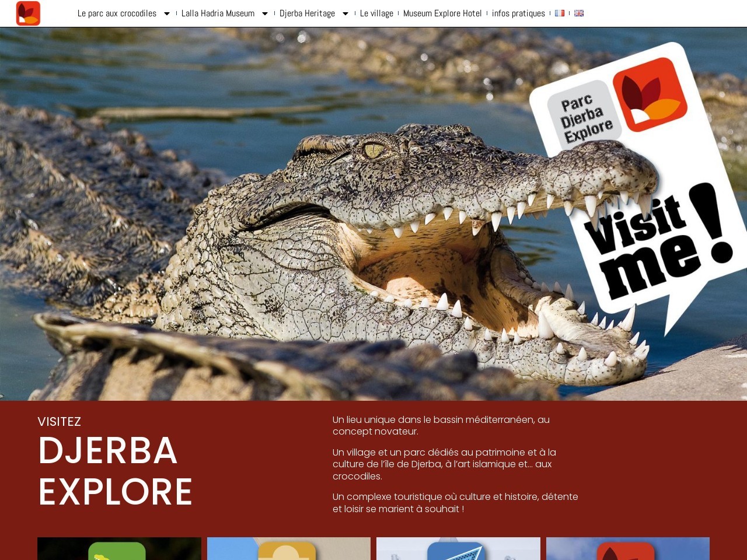This screenshot has width=747, height=560.
Task: Go to Le village page
Action: (x=376, y=13)
